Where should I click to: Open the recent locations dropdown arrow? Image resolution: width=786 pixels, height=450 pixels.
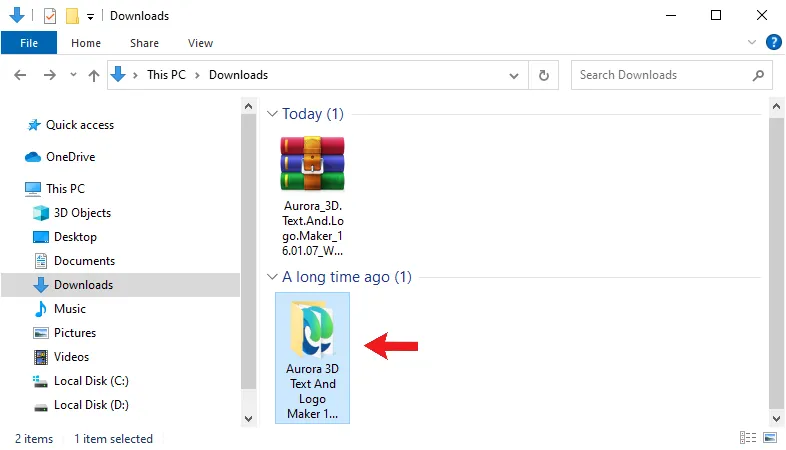[73, 75]
